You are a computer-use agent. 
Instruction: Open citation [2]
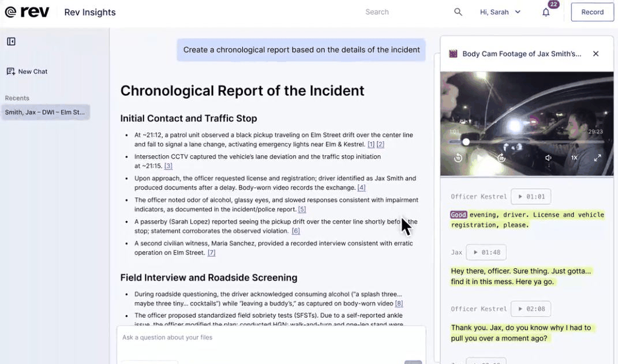tap(380, 145)
